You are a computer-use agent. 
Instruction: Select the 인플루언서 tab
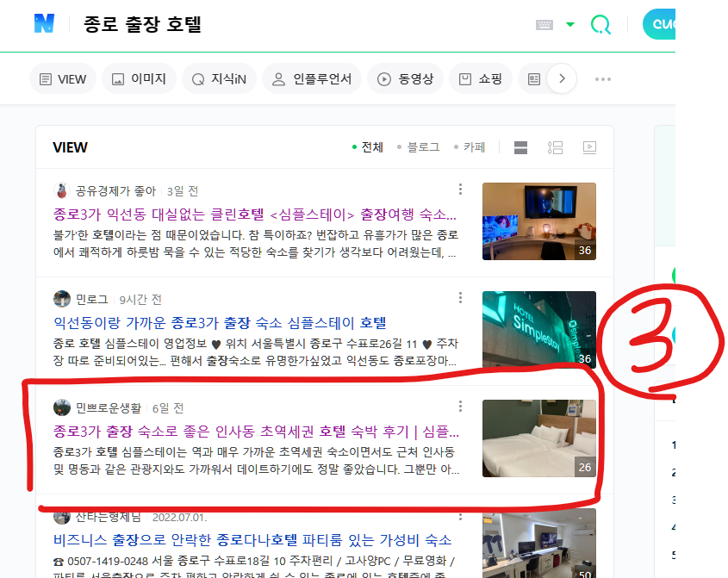tap(312, 79)
